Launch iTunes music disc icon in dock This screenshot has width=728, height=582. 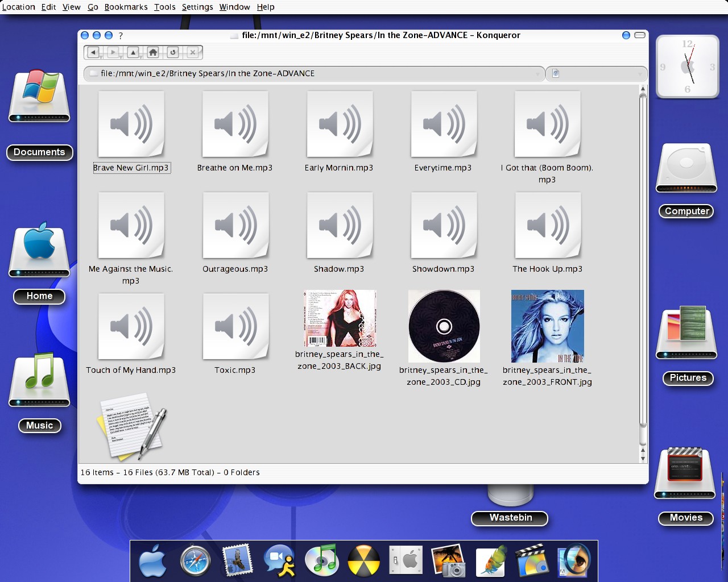[321, 560]
